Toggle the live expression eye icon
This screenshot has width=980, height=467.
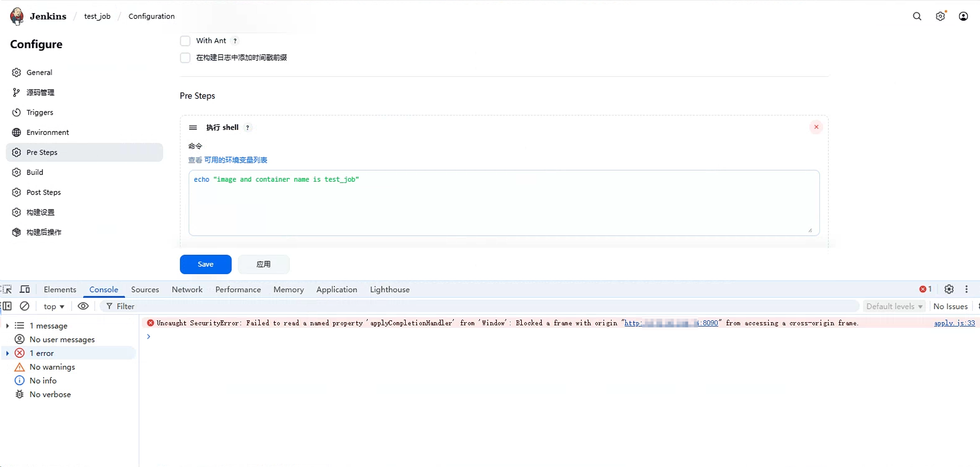click(83, 306)
